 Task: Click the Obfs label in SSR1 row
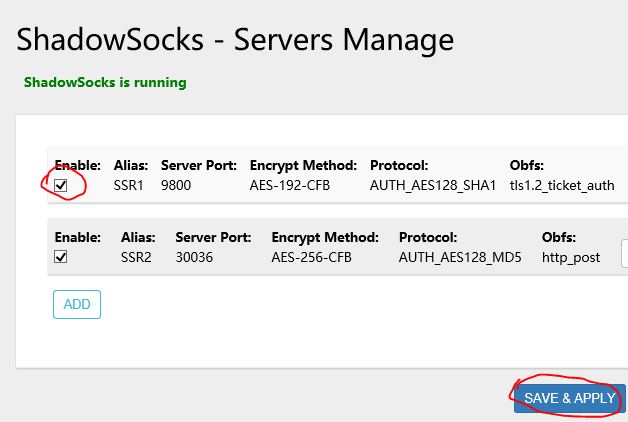527,165
